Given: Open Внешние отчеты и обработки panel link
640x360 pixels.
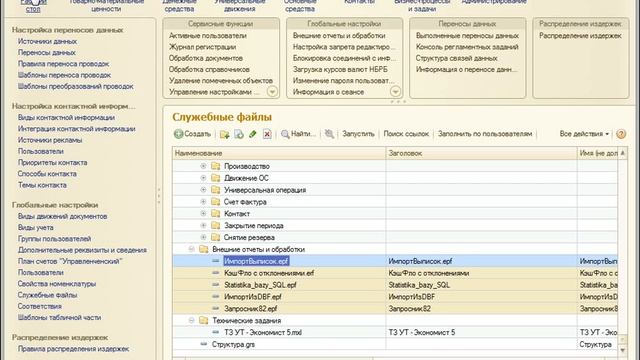Looking at the screenshot, I should 339,36.
